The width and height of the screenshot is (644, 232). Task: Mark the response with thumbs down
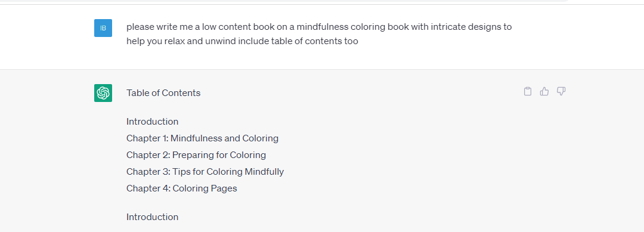(561, 92)
